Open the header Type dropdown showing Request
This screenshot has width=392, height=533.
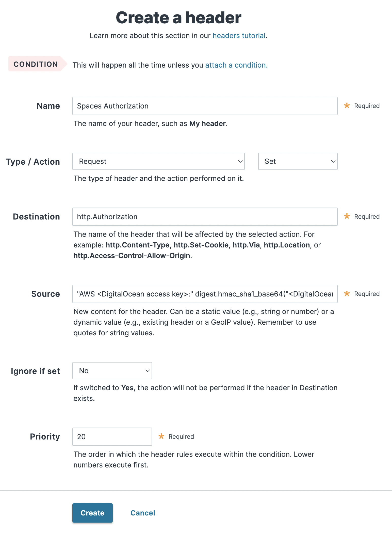click(x=158, y=161)
